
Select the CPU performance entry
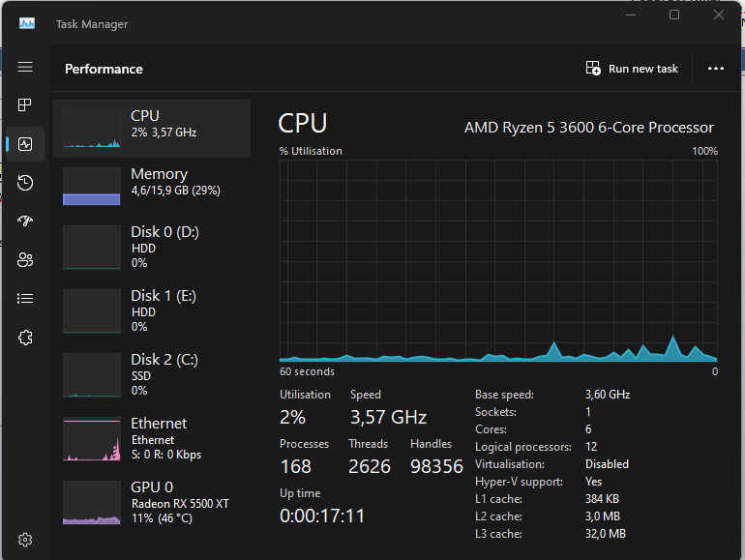(152, 129)
